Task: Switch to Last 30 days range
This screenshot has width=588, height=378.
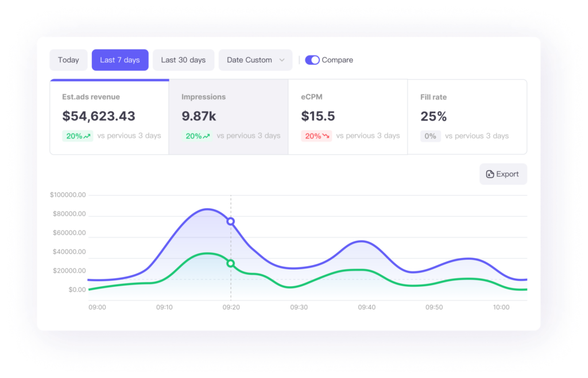Action: tap(183, 60)
